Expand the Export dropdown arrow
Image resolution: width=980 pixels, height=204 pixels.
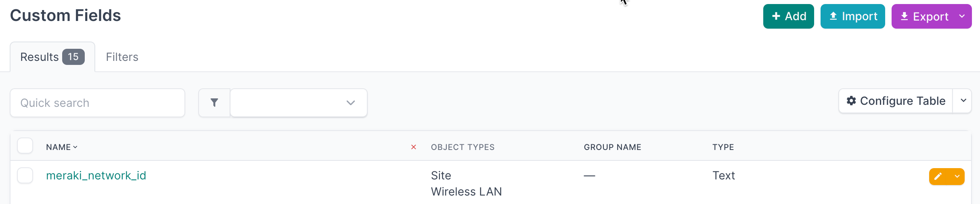coord(962,17)
